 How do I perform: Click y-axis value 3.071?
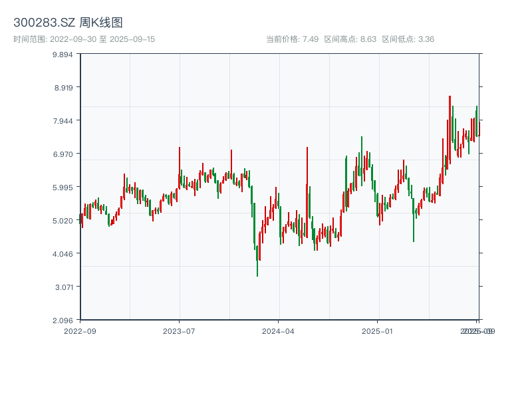(x=64, y=287)
